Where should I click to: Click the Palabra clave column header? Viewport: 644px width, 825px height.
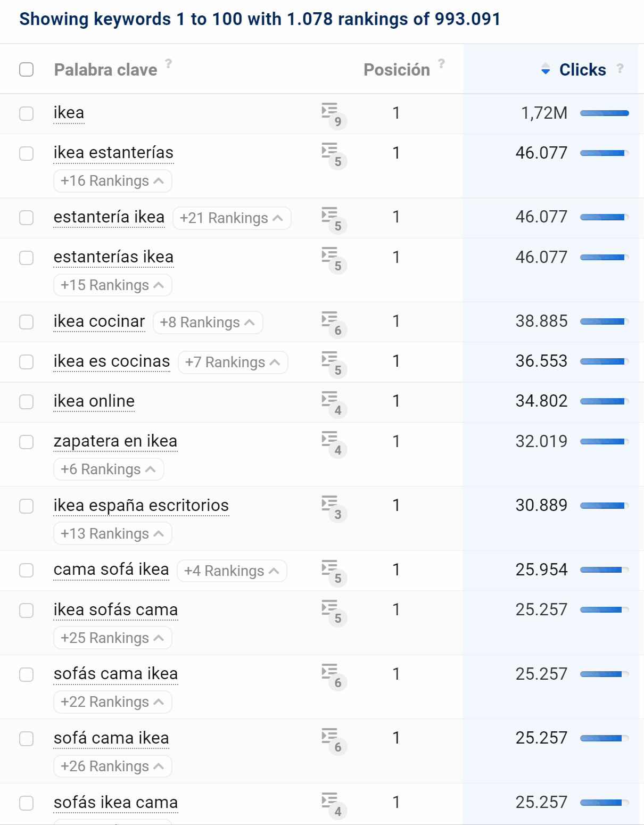pos(105,70)
